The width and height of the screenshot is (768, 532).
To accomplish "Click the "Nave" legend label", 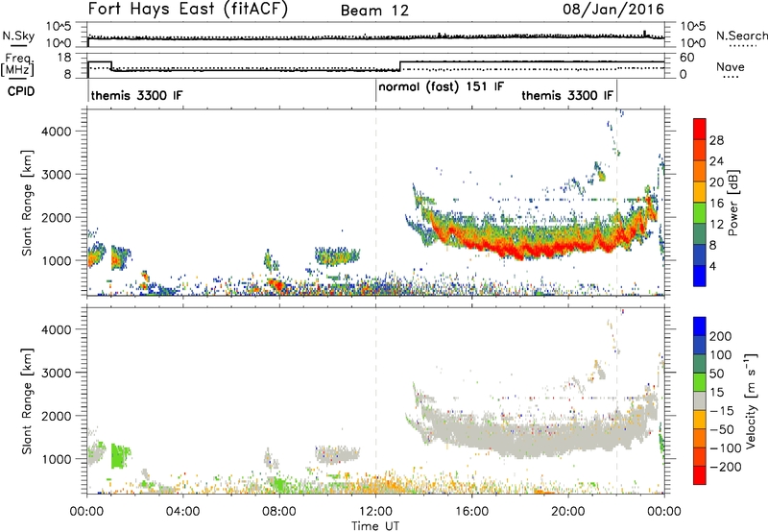I will (x=730, y=66).
